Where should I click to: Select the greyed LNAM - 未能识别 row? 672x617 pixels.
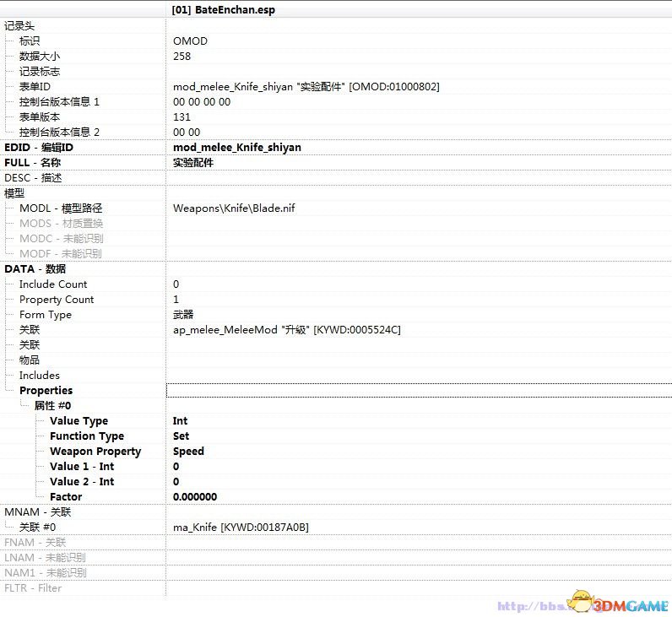(x=45, y=557)
